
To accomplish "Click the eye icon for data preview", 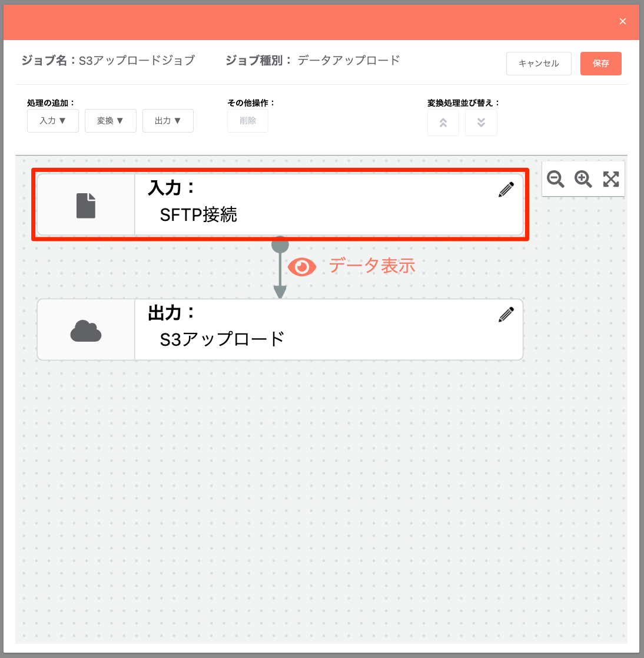I will (x=302, y=267).
